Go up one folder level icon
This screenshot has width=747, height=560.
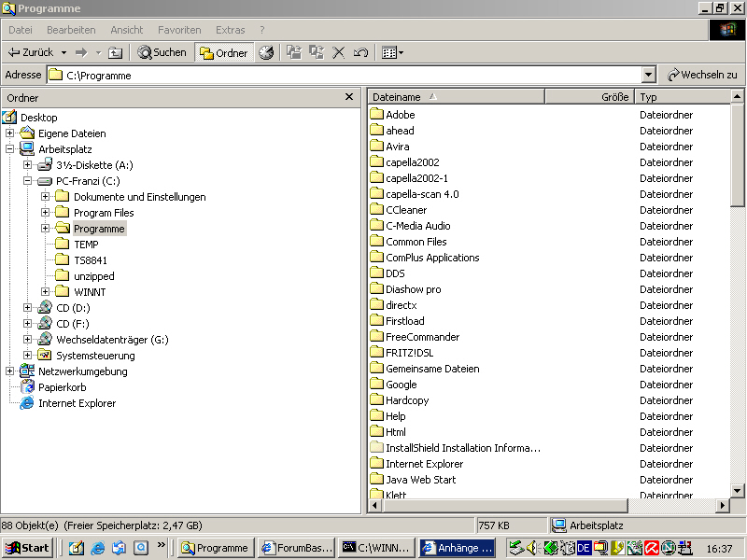[115, 52]
